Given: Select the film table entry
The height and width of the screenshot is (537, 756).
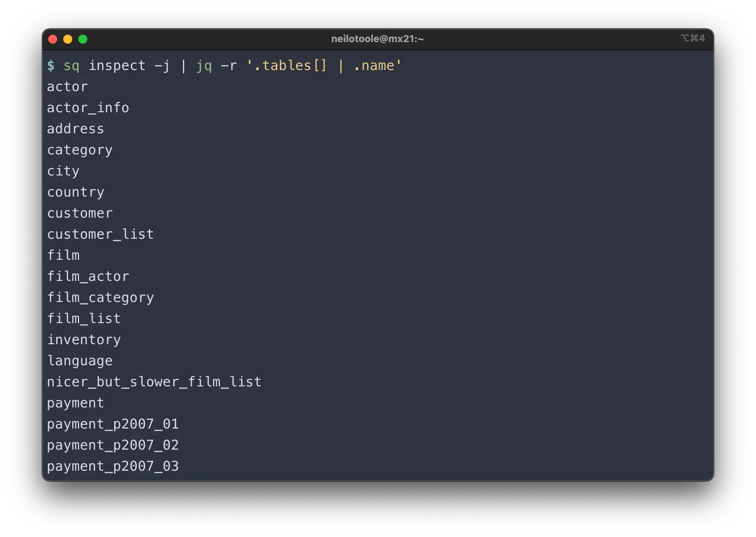Looking at the screenshot, I should tap(63, 255).
